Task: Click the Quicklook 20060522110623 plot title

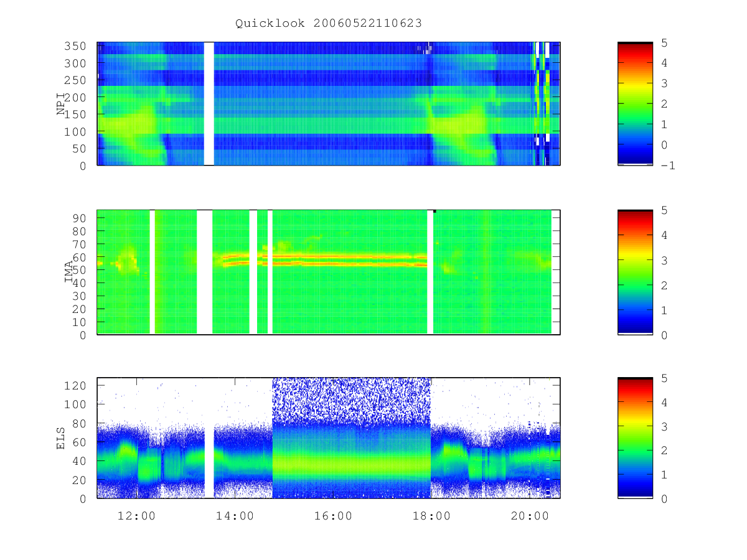Action: tap(329, 23)
